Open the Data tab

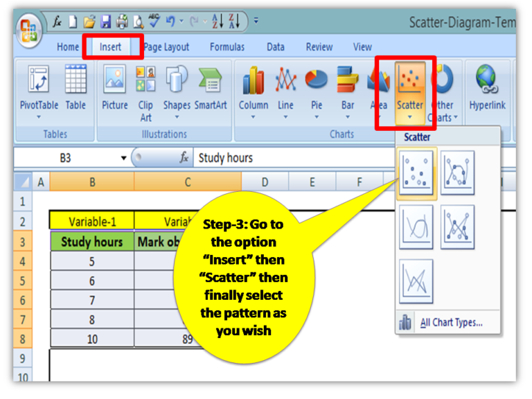(276, 47)
